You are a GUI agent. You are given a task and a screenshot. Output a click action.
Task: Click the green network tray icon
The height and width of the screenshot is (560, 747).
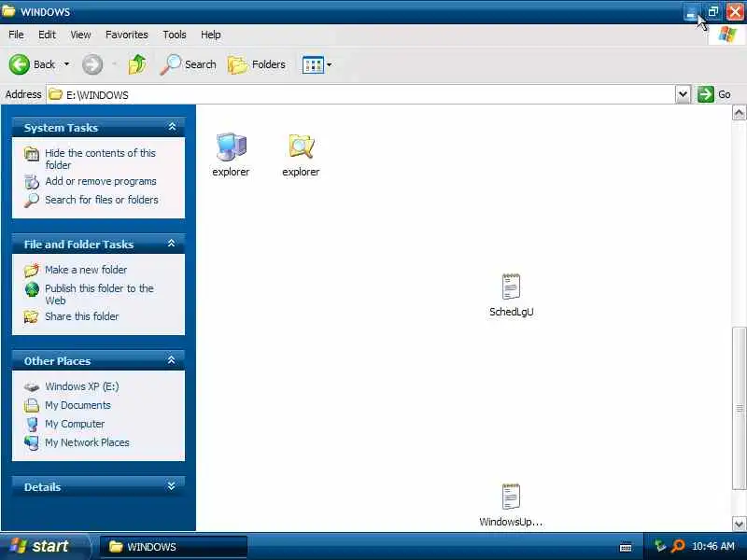click(x=660, y=546)
